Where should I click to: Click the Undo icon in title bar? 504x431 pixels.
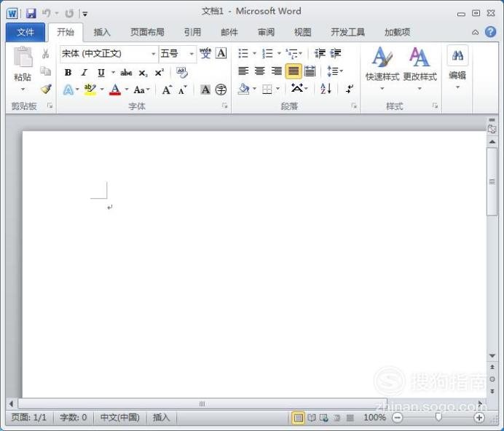tap(47, 13)
